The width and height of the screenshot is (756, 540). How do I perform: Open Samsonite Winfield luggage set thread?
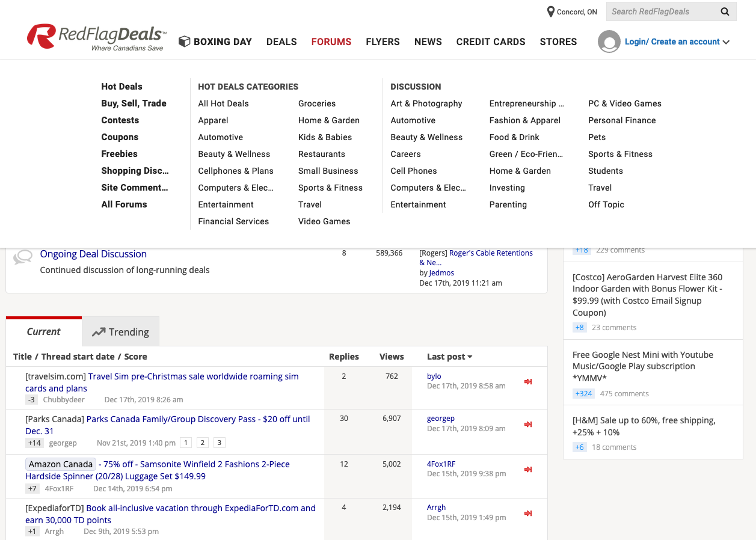click(x=158, y=470)
